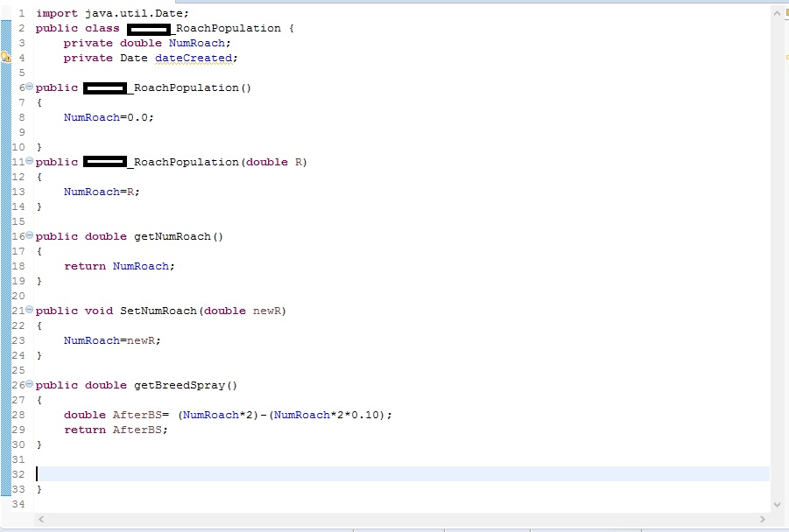This screenshot has height=532, width=789.
Task: Collapse the getNumRoach() method fold toggle
Action: coord(29,235)
